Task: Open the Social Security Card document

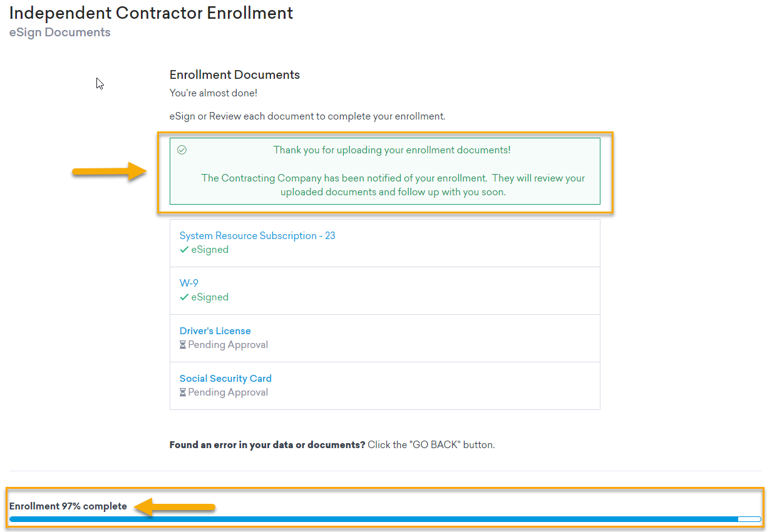Action: [x=225, y=379]
